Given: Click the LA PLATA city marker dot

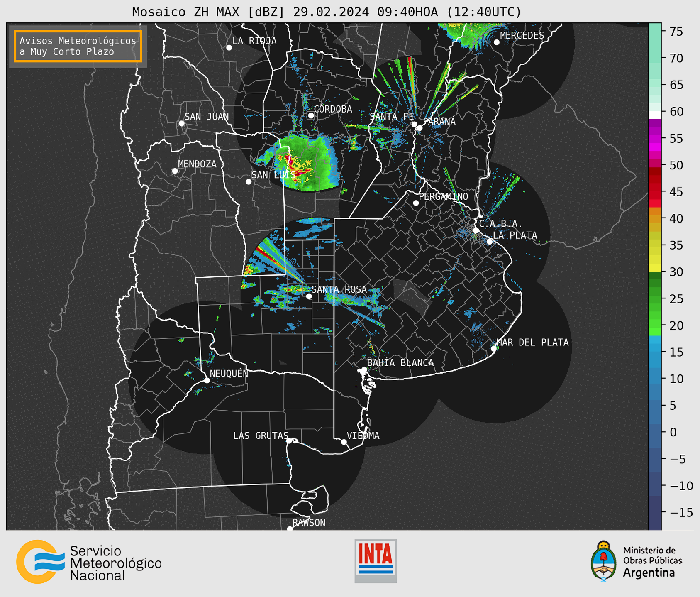Looking at the screenshot, I should coord(490,242).
